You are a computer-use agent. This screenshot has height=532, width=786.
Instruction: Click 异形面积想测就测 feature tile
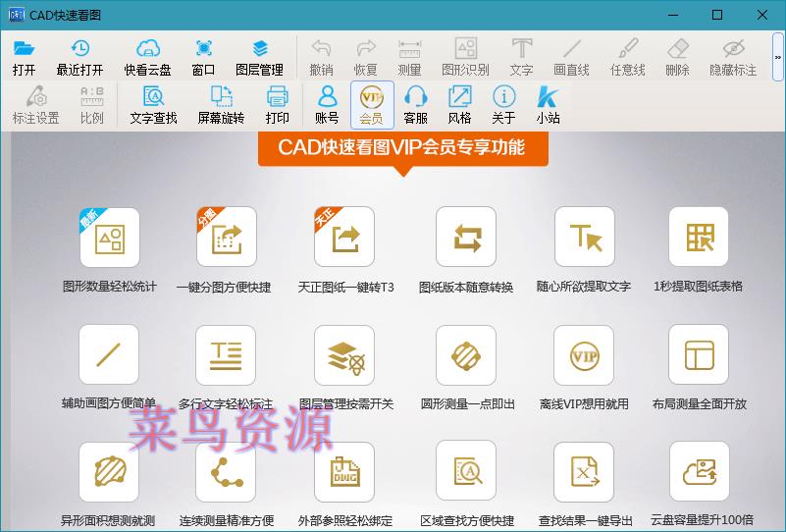coord(109,472)
